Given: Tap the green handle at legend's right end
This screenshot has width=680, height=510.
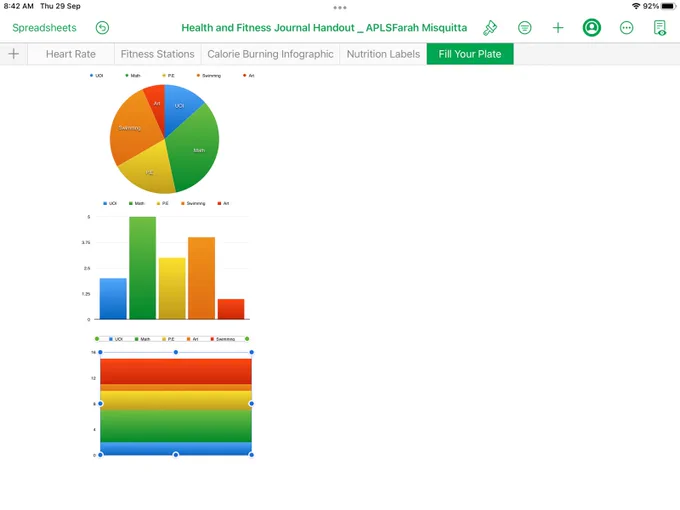Looking at the screenshot, I should pos(247,339).
